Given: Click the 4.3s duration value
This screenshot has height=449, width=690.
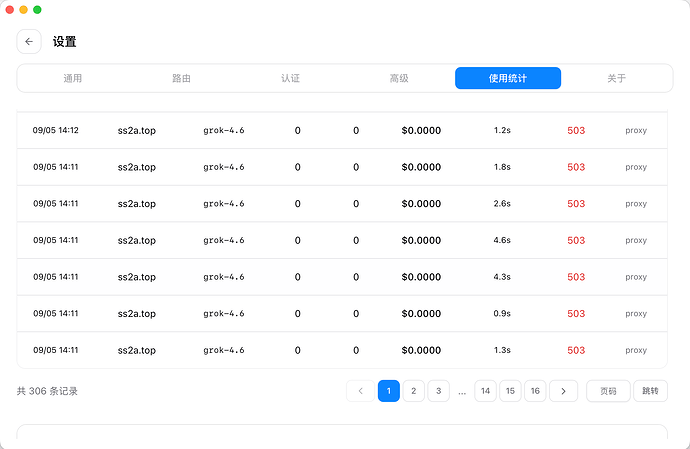Looking at the screenshot, I should 502,277.
